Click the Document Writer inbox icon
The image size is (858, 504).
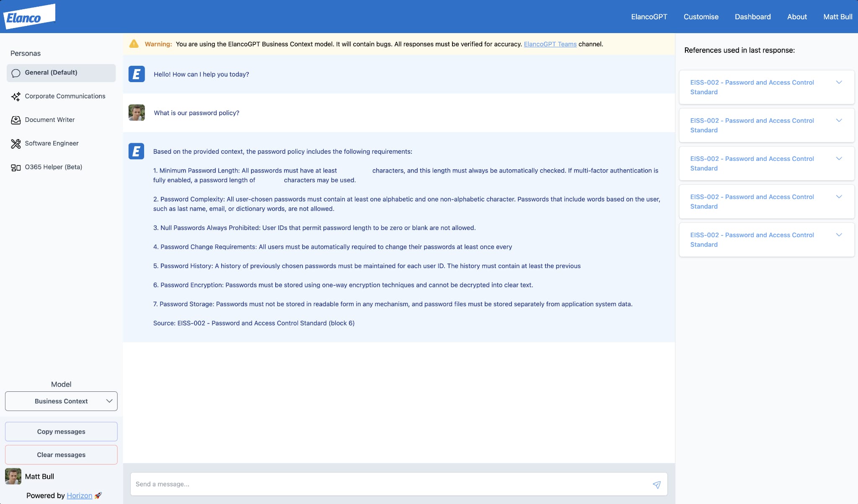pos(16,120)
